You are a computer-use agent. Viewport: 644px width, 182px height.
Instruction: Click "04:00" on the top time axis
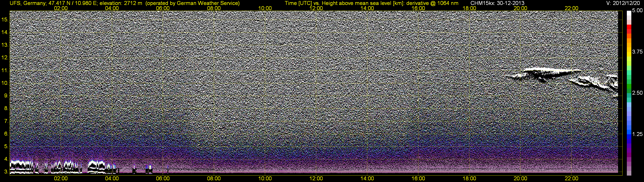112,8
